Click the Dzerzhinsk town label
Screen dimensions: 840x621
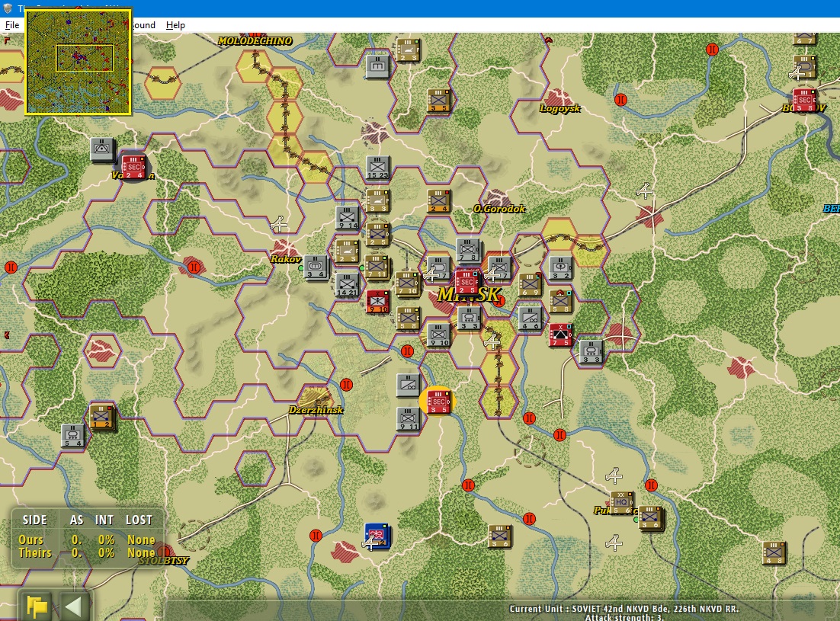tap(316, 410)
